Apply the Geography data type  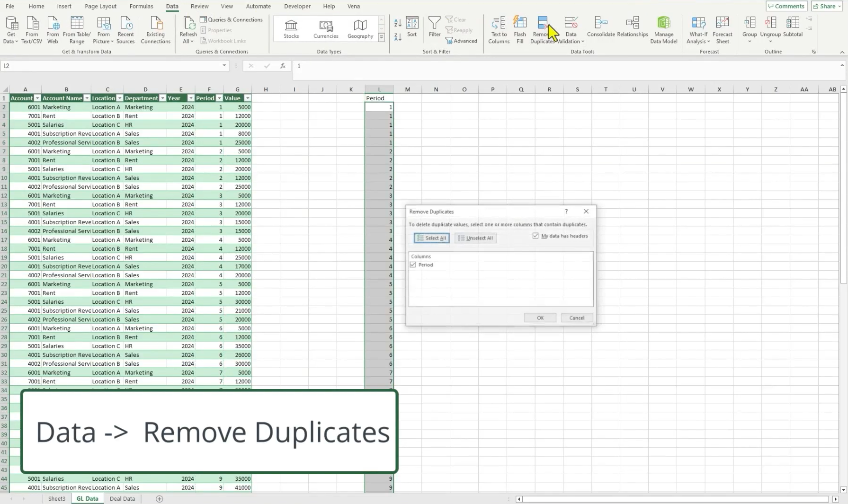[360, 28]
